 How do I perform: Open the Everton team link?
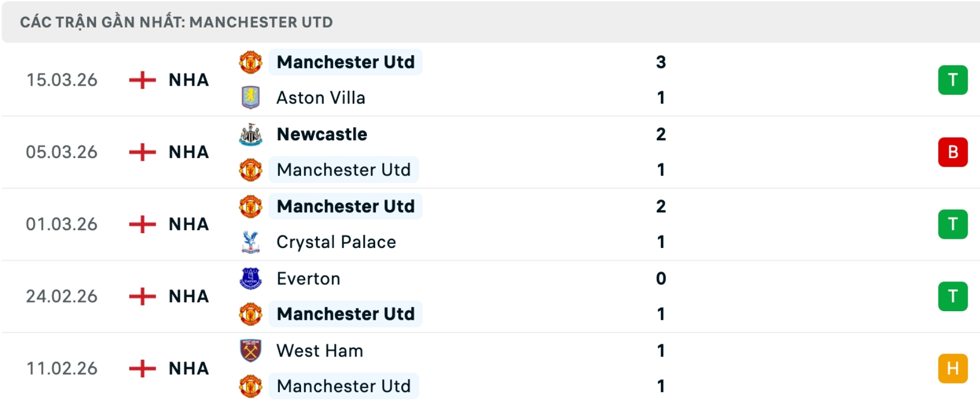(308, 279)
